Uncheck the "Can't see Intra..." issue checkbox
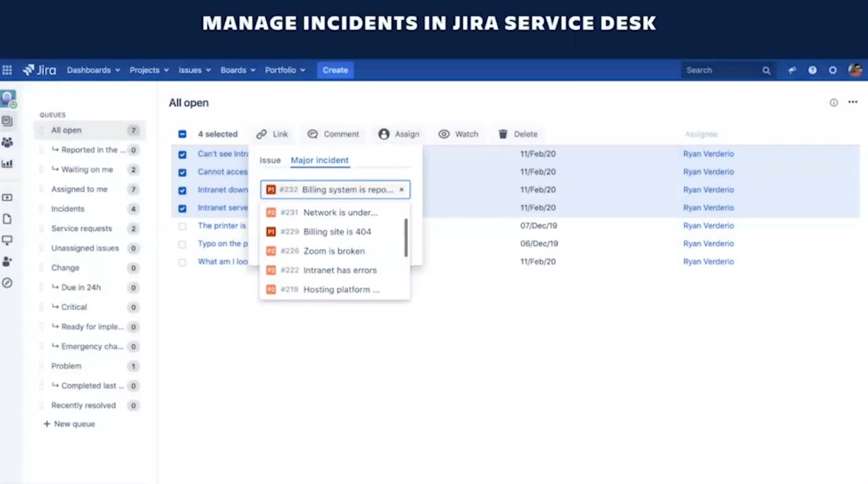Image resolution: width=868 pixels, height=484 pixels. (182, 154)
